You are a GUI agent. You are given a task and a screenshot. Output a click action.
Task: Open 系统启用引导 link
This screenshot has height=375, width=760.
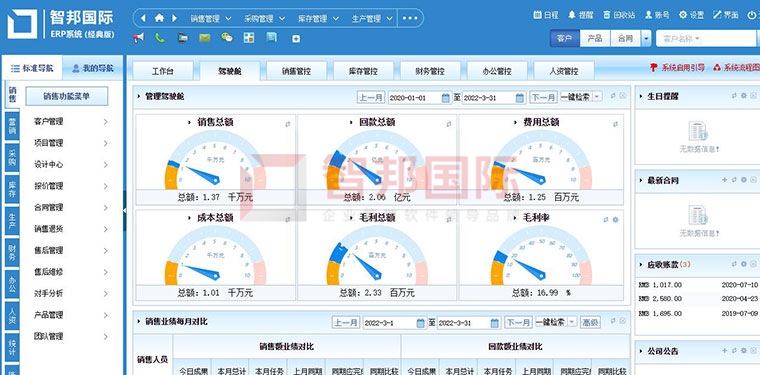pos(678,68)
